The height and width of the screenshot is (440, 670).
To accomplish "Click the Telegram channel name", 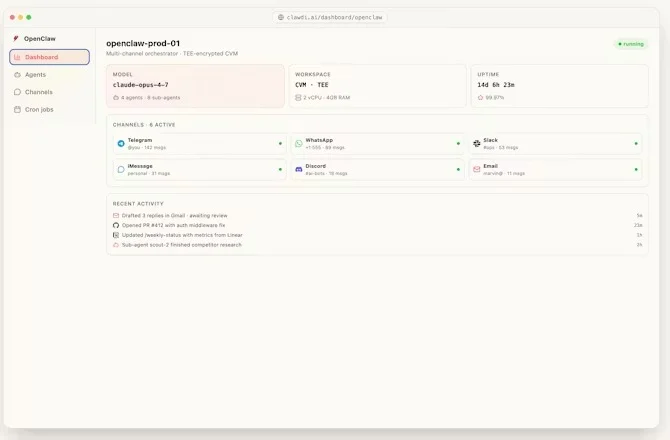I will click(x=140, y=140).
